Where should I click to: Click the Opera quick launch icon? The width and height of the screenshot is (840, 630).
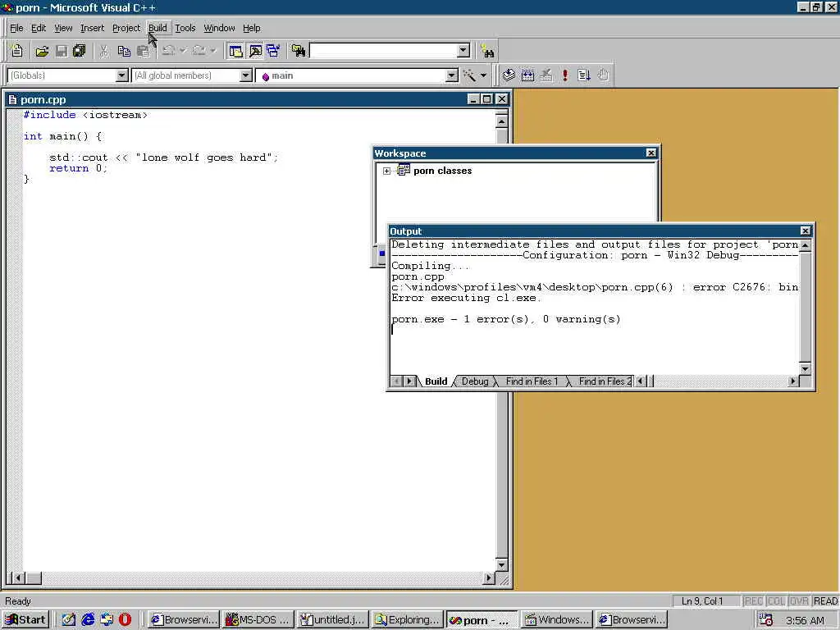click(125, 620)
